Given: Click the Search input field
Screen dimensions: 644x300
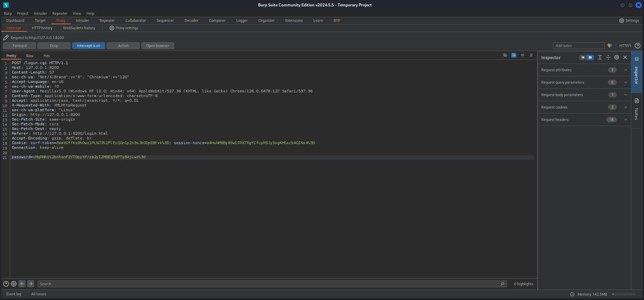Looking at the screenshot, I should point(268,284).
